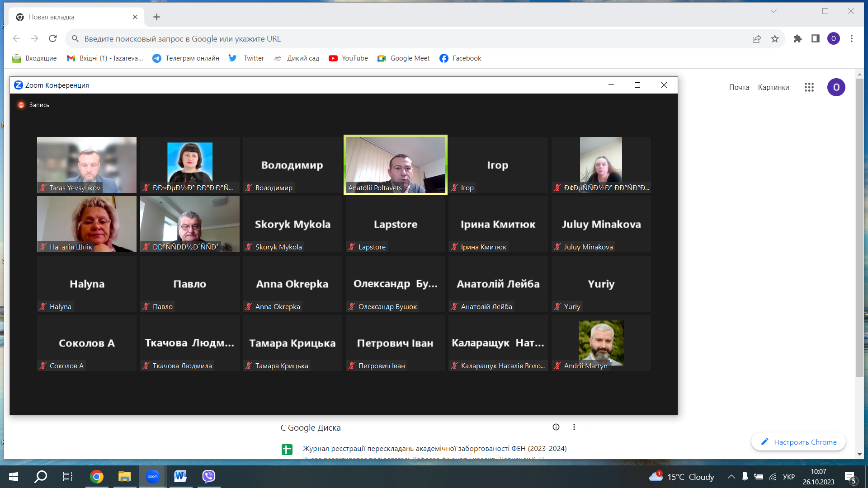Open Windows Start menu
868x488 pixels.
click(x=14, y=476)
